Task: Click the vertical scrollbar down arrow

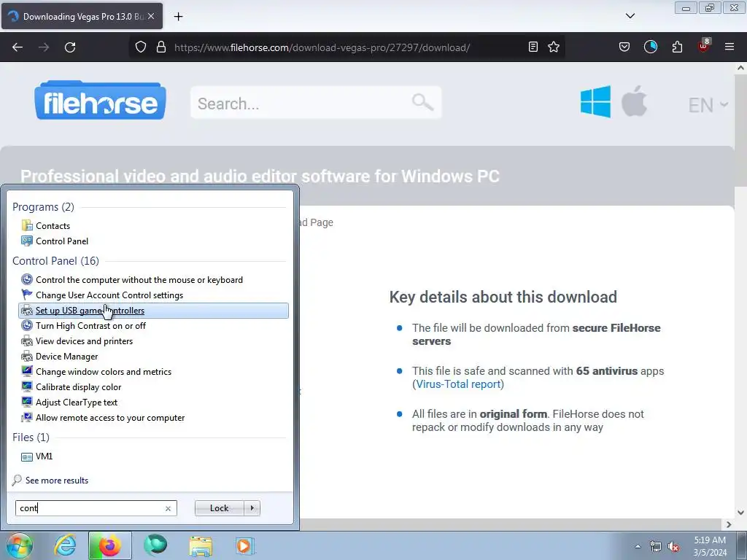Action: [x=740, y=513]
